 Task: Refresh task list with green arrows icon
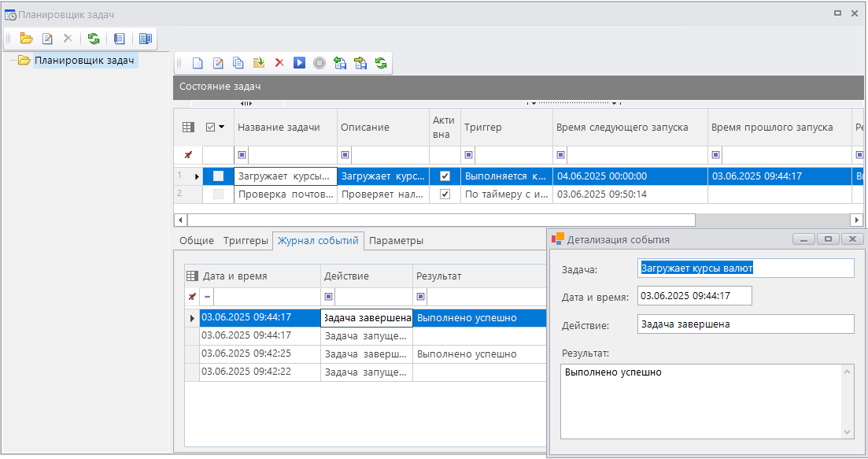(381, 63)
